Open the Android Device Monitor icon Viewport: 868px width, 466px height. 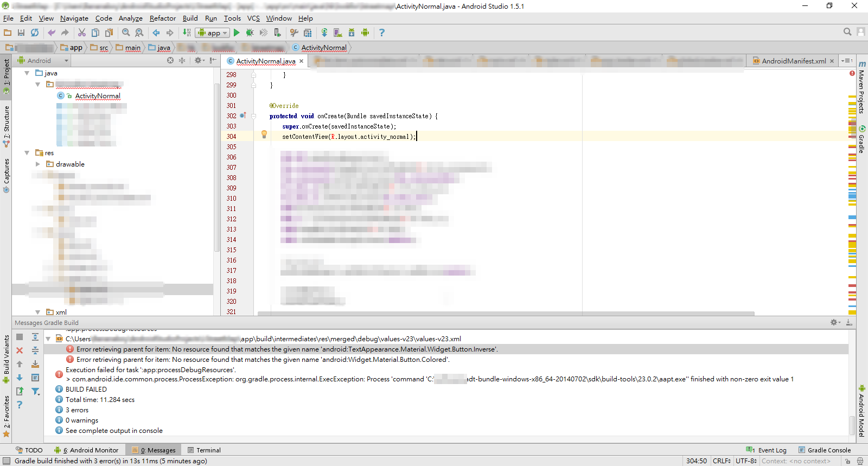pyautogui.click(x=365, y=33)
